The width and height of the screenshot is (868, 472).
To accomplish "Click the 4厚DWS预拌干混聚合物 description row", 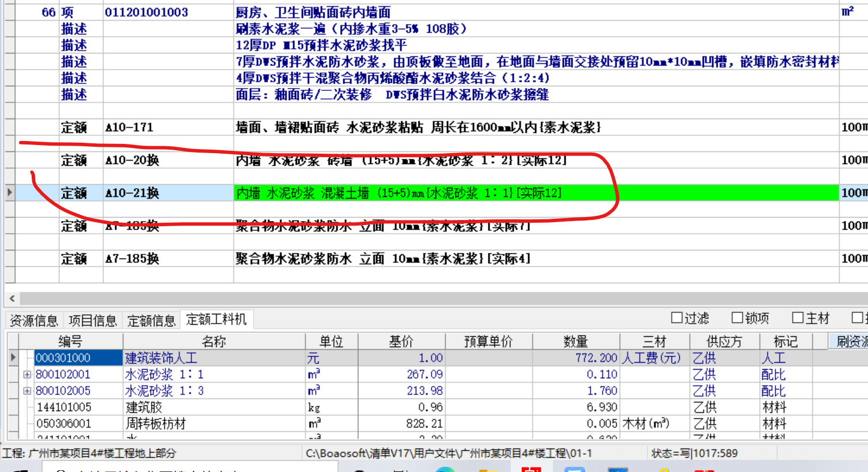I will (x=536, y=78).
